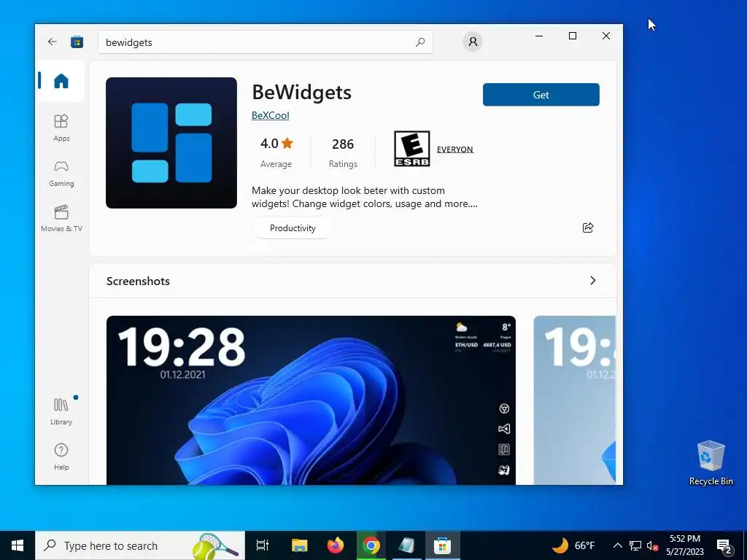Screen dimensions: 747x560
Task: Click the app description text
Action: pyautogui.click(x=365, y=197)
